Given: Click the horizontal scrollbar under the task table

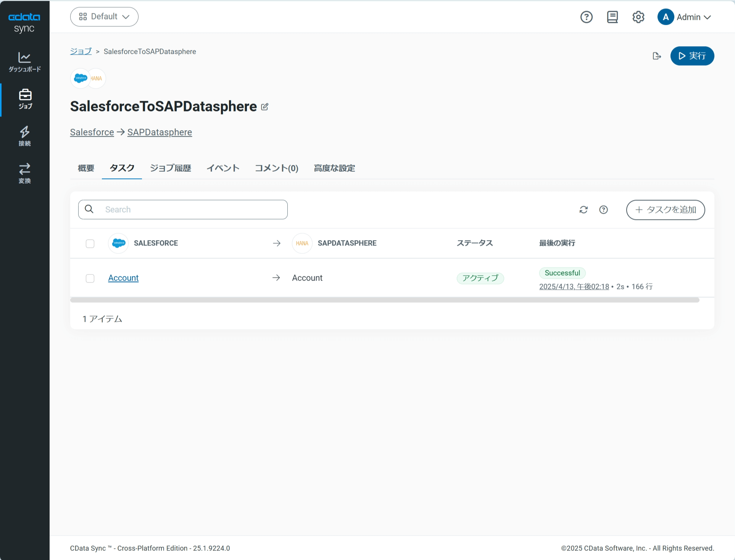Looking at the screenshot, I should pyautogui.click(x=384, y=300).
